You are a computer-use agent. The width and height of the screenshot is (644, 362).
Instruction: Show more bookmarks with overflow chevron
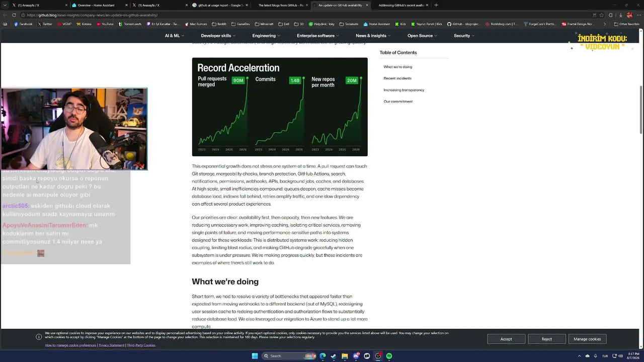tap(605, 24)
